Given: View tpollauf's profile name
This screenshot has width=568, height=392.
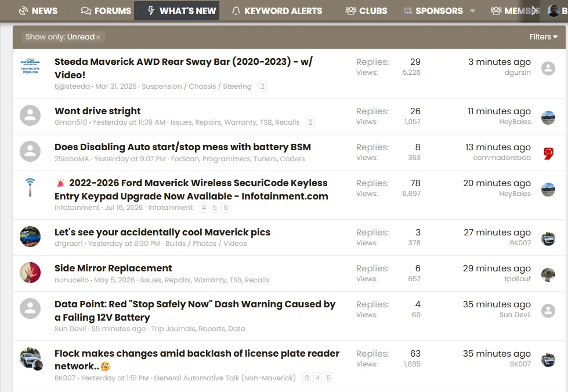Looking at the screenshot, I should pyautogui.click(x=518, y=279).
